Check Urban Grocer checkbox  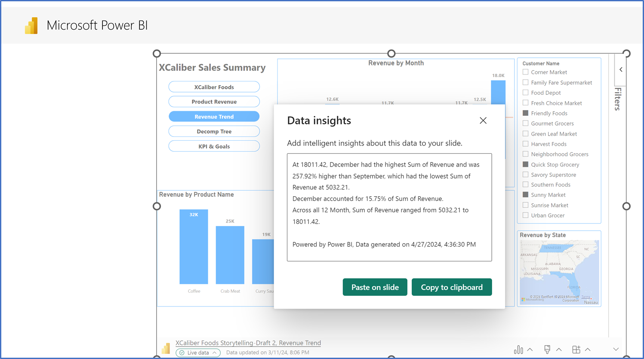tap(525, 215)
